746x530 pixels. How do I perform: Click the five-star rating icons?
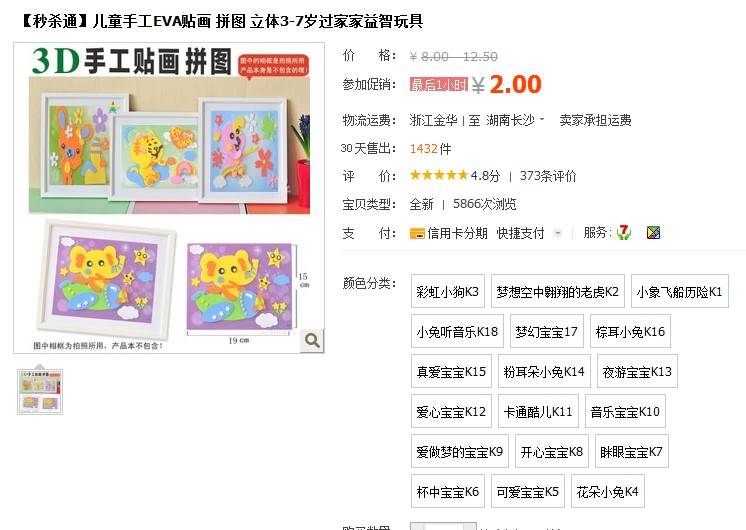click(x=439, y=176)
